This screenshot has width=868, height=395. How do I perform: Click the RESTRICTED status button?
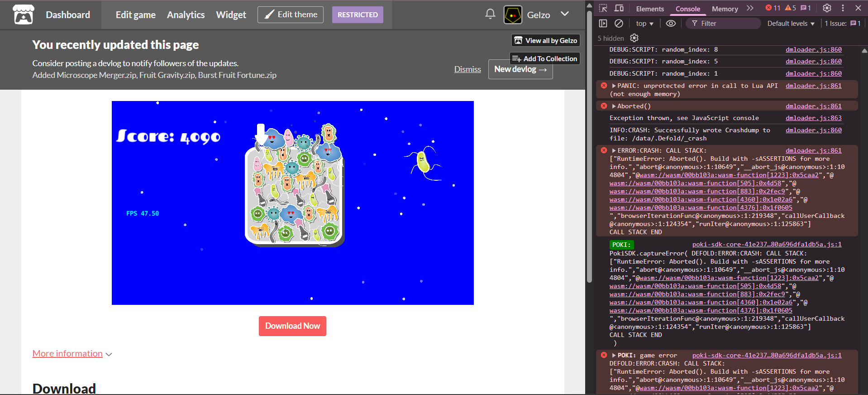point(358,14)
